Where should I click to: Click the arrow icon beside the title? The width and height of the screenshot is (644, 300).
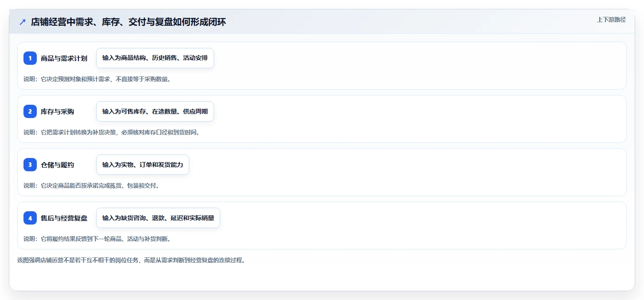pyautogui.click(x=23, y=22)
